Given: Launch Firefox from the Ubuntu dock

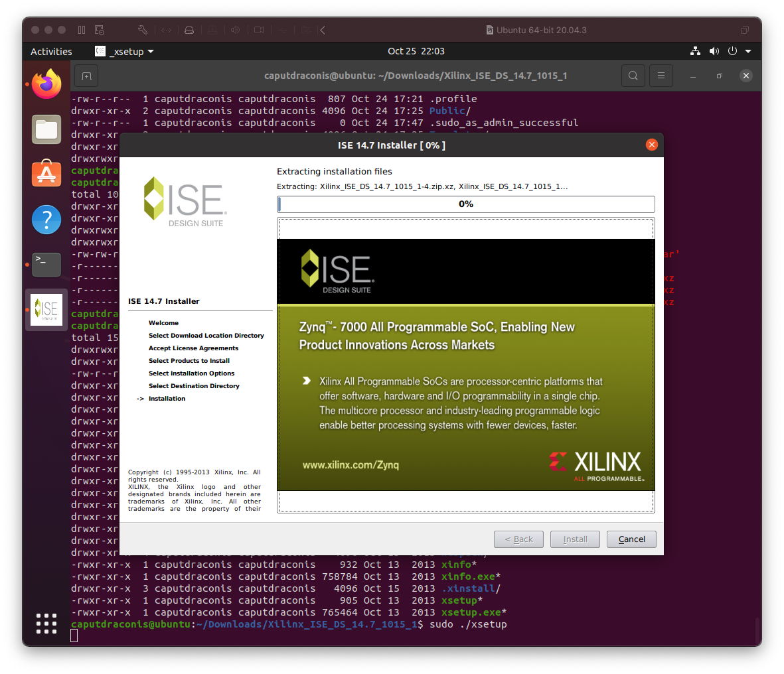Looking at the screenshot, I should [46, 84].
